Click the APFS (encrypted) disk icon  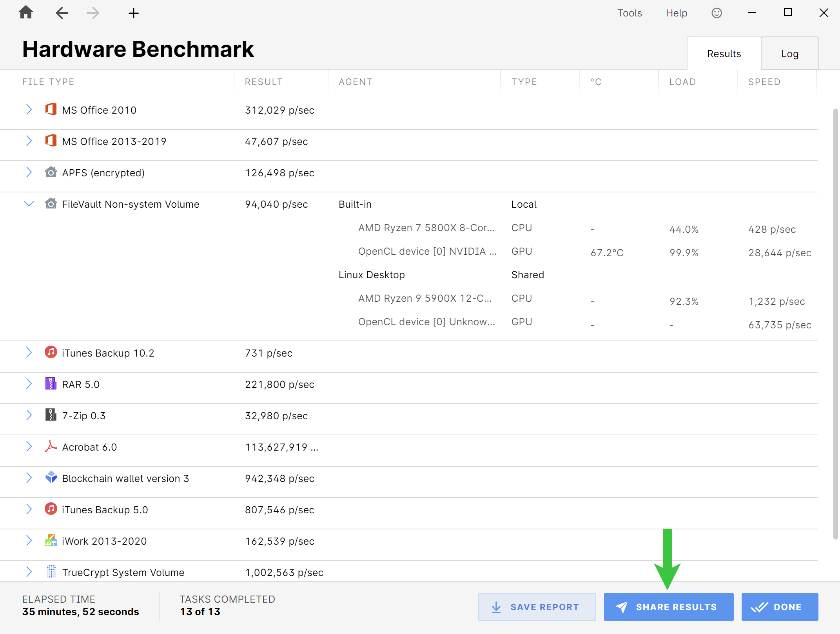(x=51, y=172)
